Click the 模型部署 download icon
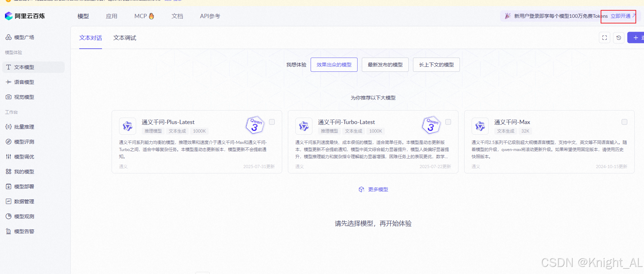The image size is (644, 274). point(9,187)
